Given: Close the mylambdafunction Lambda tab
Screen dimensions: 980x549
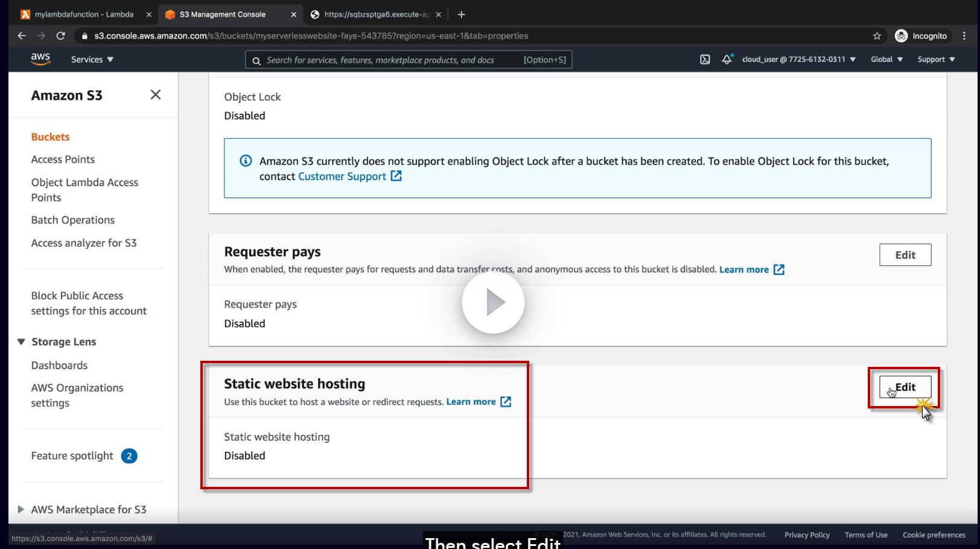Looking at the screenshot, I should (149, 14).
